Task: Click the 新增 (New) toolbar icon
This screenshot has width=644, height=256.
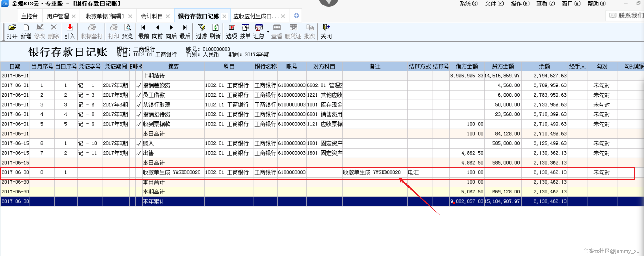Action: (x=26, y=31)
